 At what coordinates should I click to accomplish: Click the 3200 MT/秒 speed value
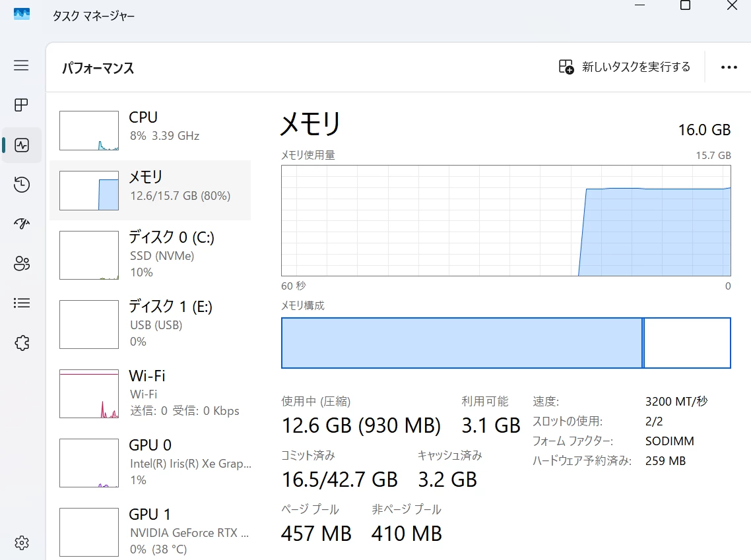(x=676, y=401)
